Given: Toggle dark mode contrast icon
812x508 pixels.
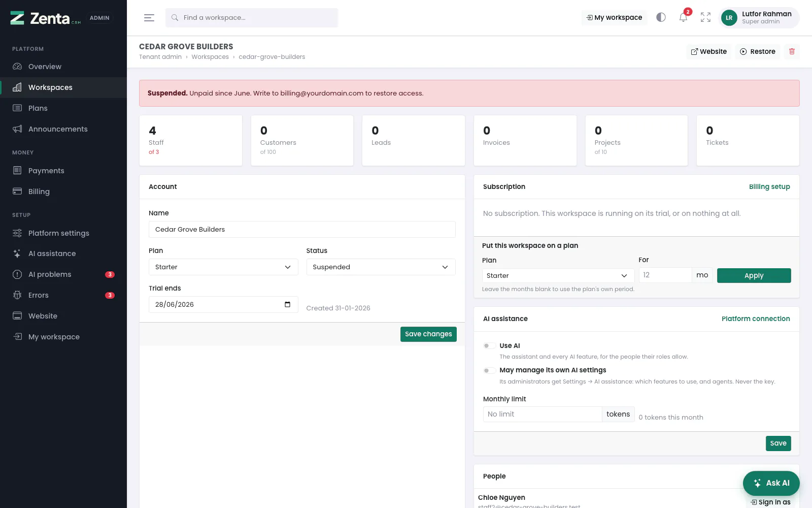Looking at the screenshot, I should point(661,17).
